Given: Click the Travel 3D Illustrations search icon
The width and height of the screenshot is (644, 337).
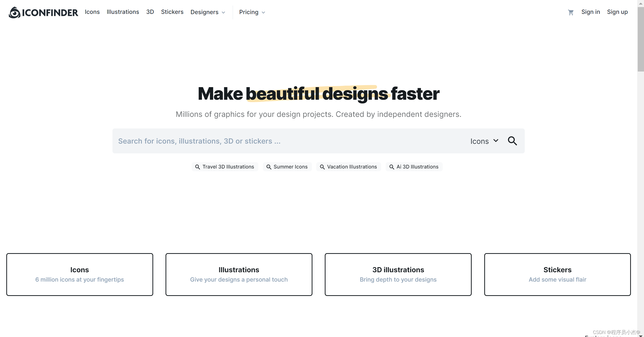Looking at the screenshot, I should [x=198, y=167].
